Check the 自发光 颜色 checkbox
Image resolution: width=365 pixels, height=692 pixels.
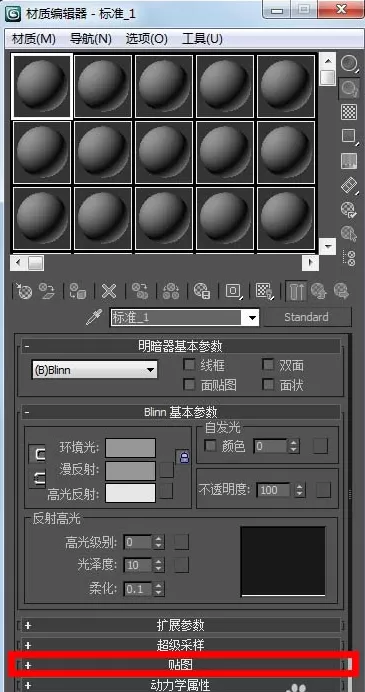pyautogui.click(x=211, y=446)
